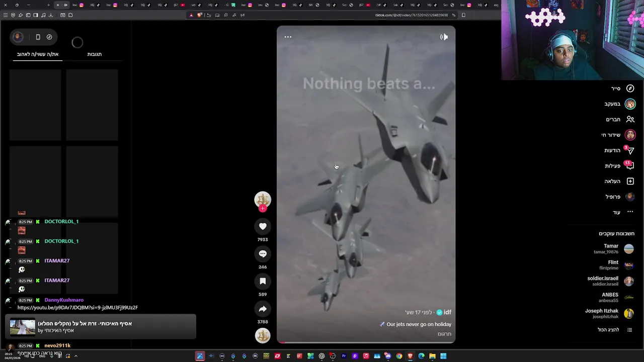Click chat username nevo2911k

[x=57, y=345]
